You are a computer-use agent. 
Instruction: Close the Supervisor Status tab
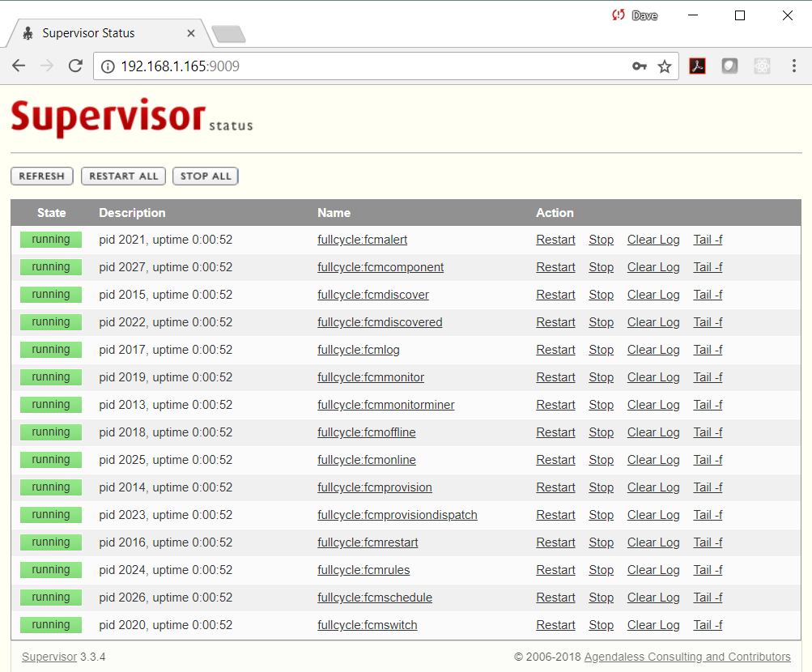(191, 33)
